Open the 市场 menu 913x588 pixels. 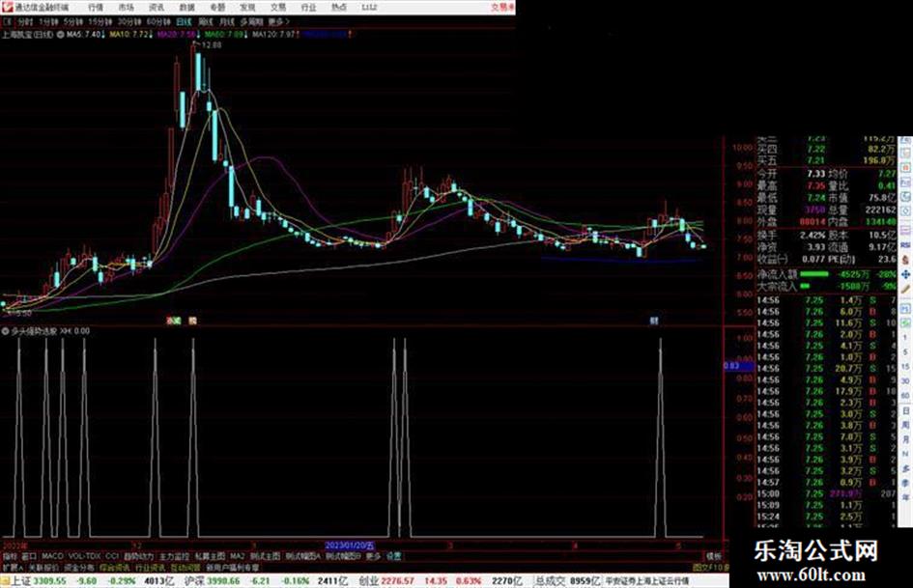[126, 8]
